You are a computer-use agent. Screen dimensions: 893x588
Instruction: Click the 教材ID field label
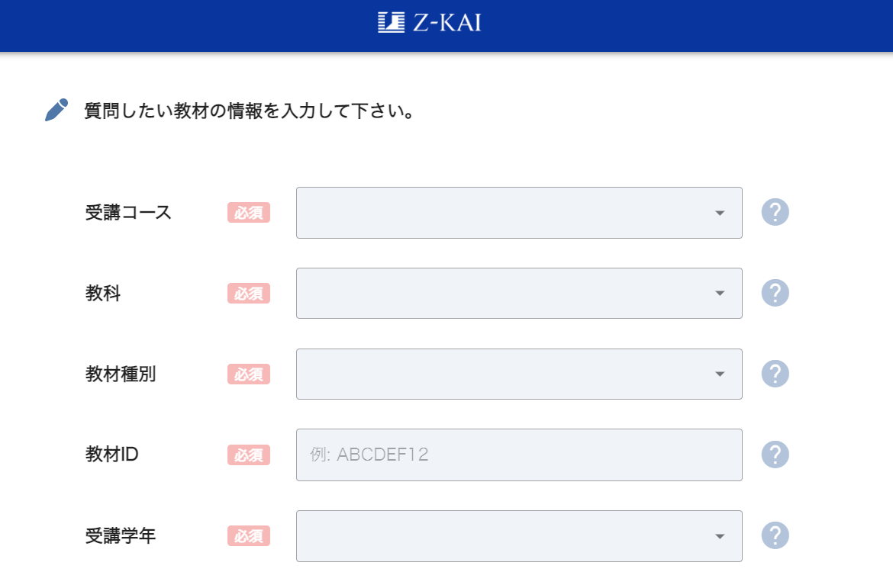111,455
